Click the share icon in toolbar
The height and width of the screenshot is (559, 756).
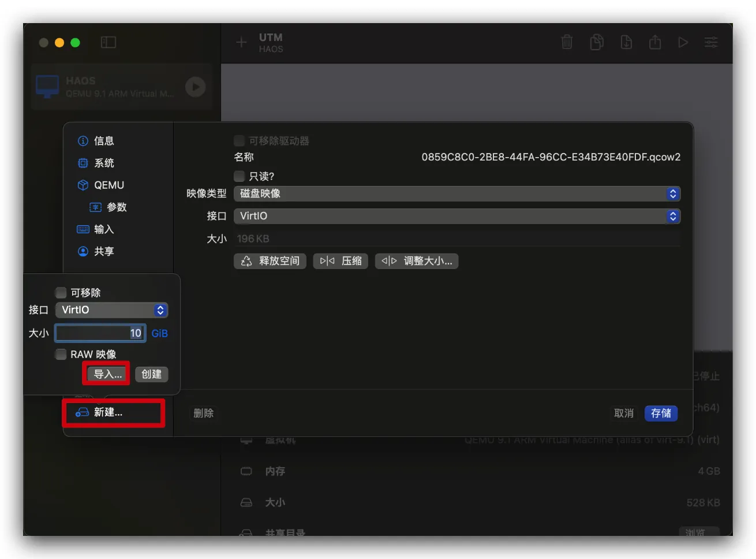coord(654,42)
